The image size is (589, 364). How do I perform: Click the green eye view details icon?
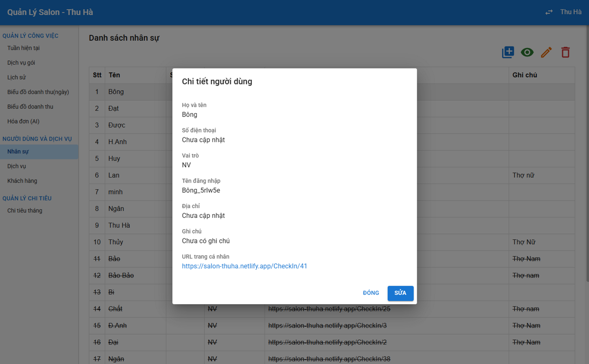pos(527,52)
